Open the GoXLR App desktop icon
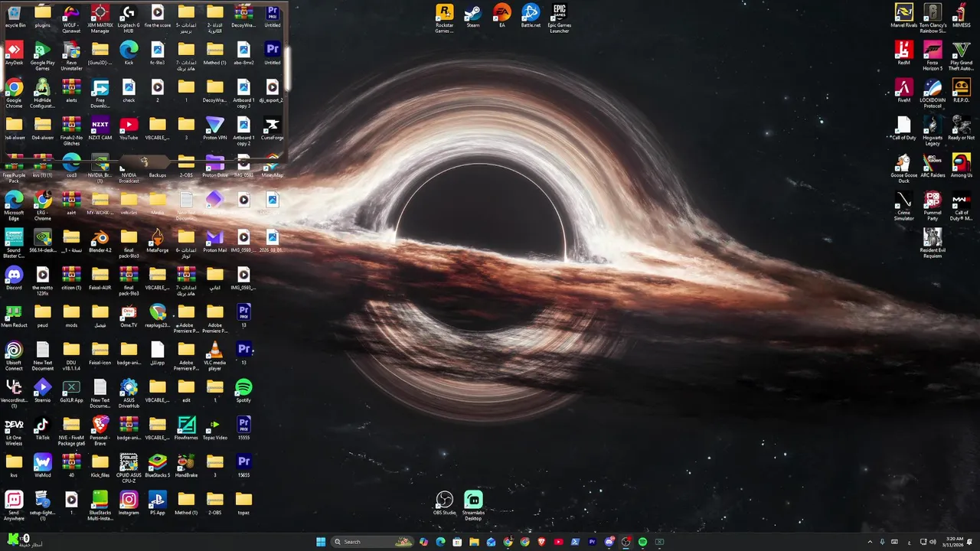The width and height of the screenshot is (980, 551). coord(71,392)
